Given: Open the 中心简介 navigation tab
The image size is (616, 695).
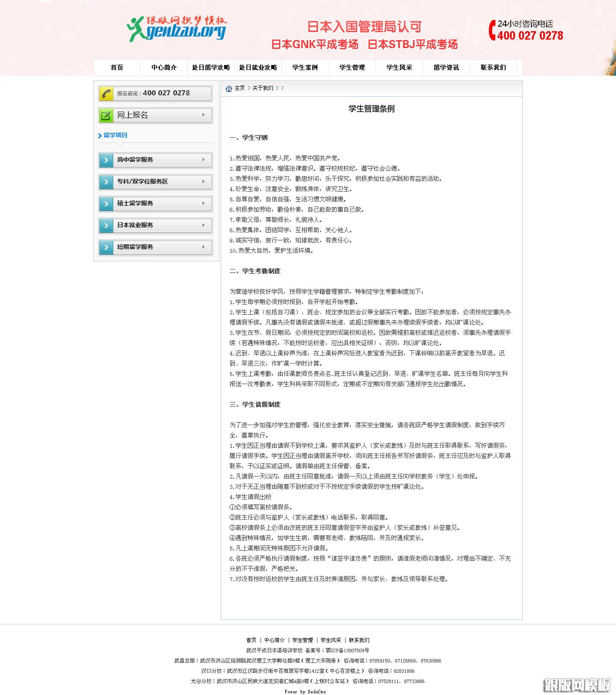Looking at the screenshot, I should [164, 68].
